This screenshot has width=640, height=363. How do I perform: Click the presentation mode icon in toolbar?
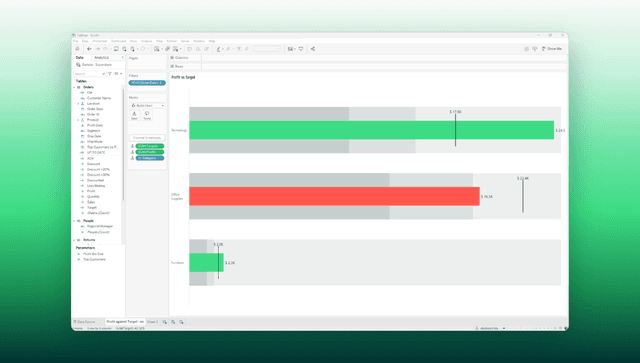(x=301, y=49)
